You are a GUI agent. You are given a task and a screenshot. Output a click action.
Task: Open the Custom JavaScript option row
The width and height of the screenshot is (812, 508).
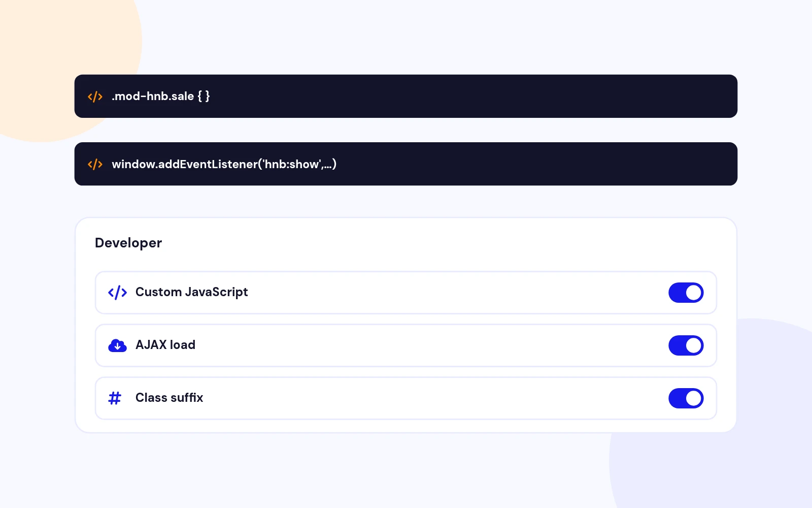coord(406,293)
